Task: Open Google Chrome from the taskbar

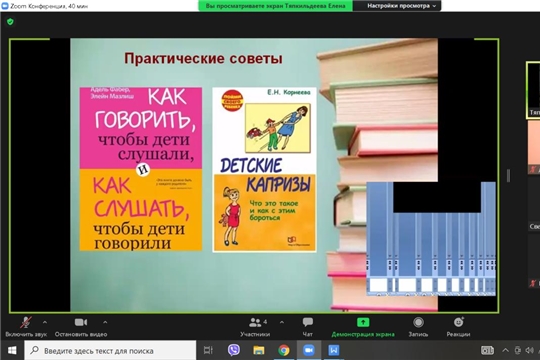Action: [x=284, y=350]
